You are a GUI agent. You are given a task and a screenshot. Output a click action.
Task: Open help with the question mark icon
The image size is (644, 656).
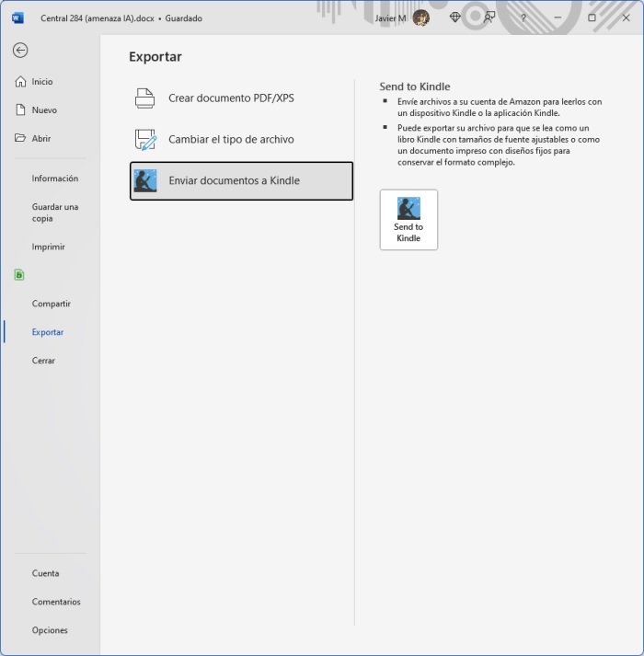(523, 18)
